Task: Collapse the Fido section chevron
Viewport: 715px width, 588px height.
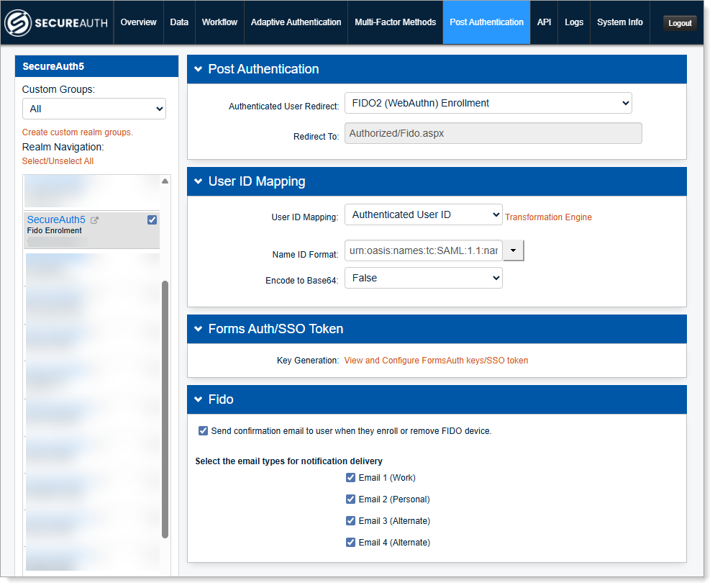Action: (198, 399)
